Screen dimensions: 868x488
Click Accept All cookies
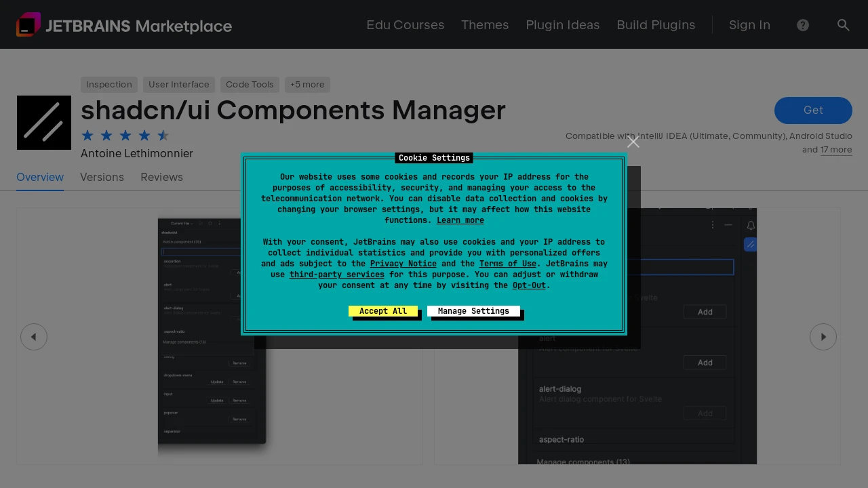pos(383,311)
